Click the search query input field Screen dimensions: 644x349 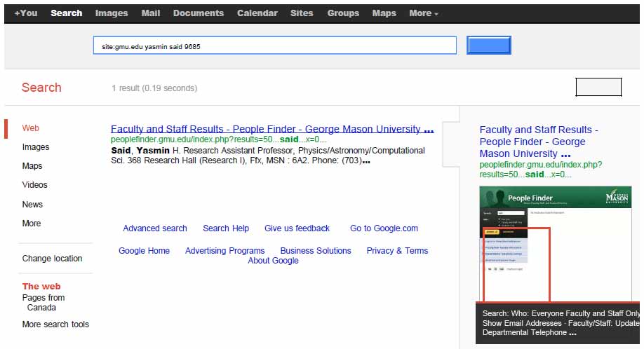click(x=274, y=46)
